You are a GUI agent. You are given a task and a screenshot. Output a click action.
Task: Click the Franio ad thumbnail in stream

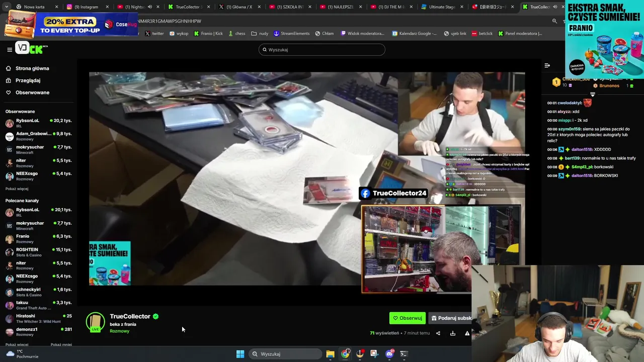pyautogui.click(x=110, y=263)
